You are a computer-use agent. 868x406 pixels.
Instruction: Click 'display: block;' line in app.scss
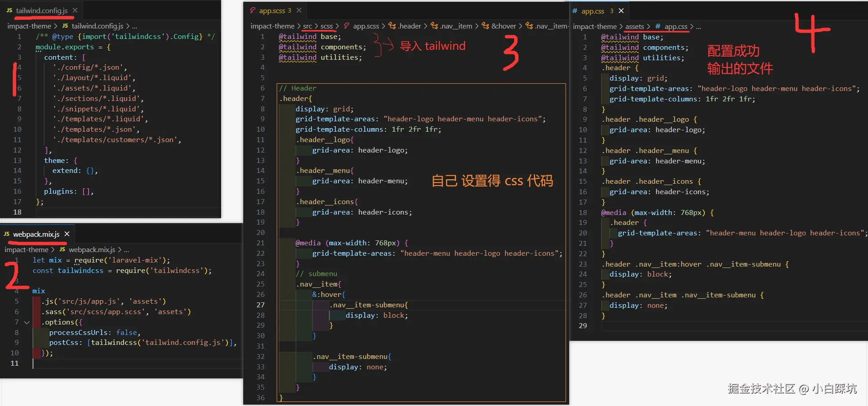[x=377, y=315]
